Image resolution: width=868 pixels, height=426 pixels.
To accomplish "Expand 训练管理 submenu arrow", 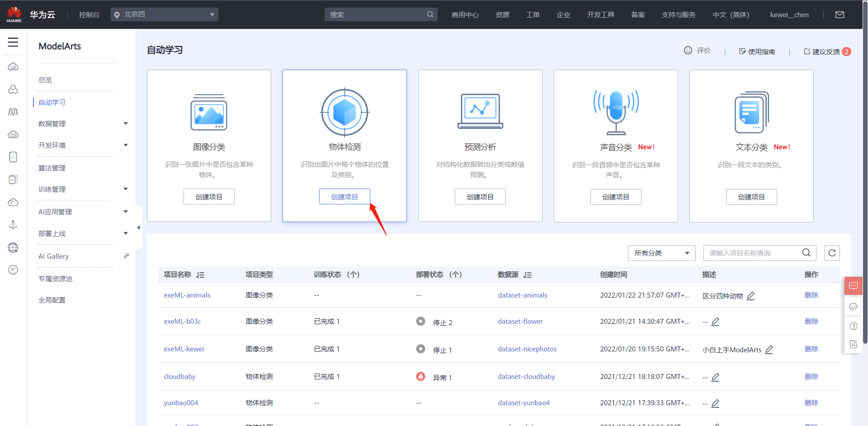I will [x=126, y=189].
